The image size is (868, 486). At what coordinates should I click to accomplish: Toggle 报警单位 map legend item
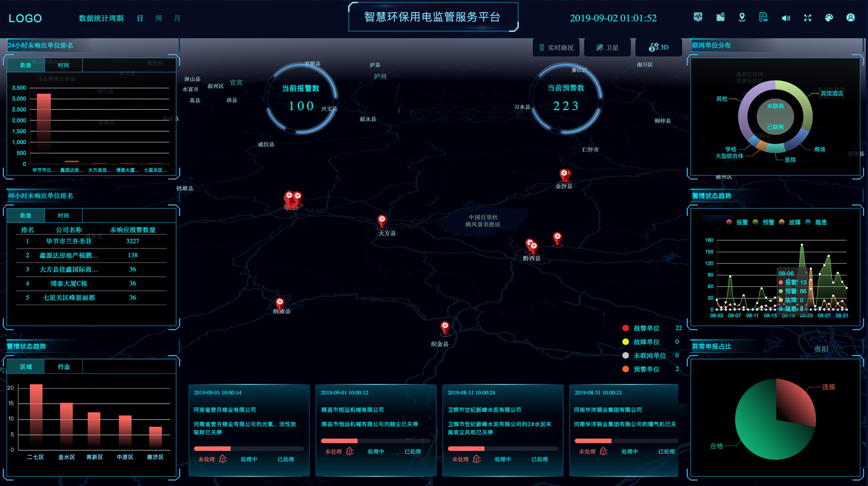coord(641,328)
